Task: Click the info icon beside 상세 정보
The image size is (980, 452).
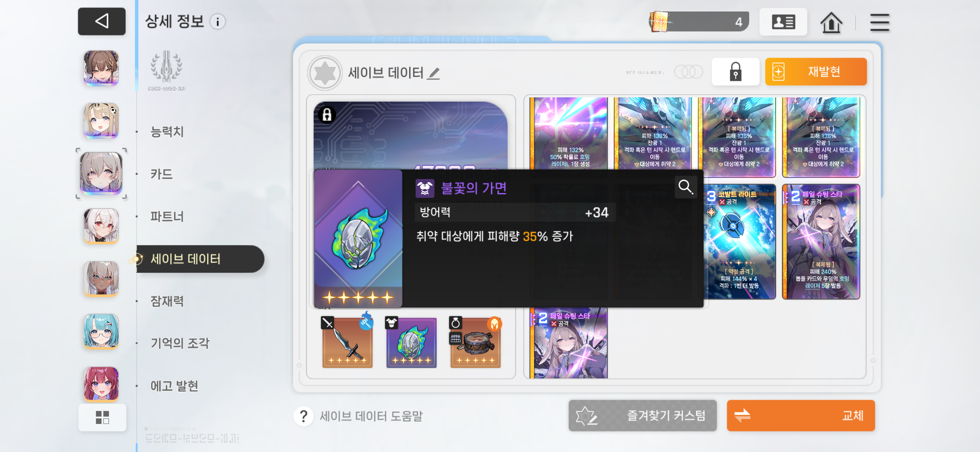Action: tap(218, 22)
